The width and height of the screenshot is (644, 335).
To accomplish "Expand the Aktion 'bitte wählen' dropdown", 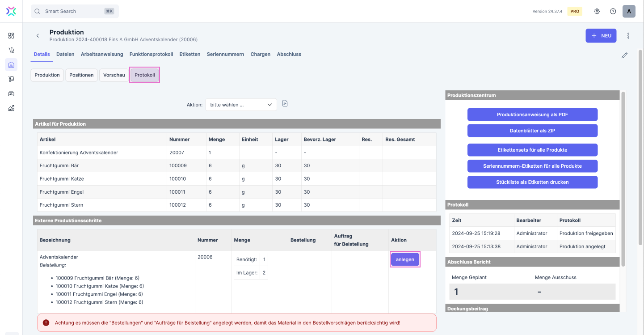I will (x=241, y=105).
